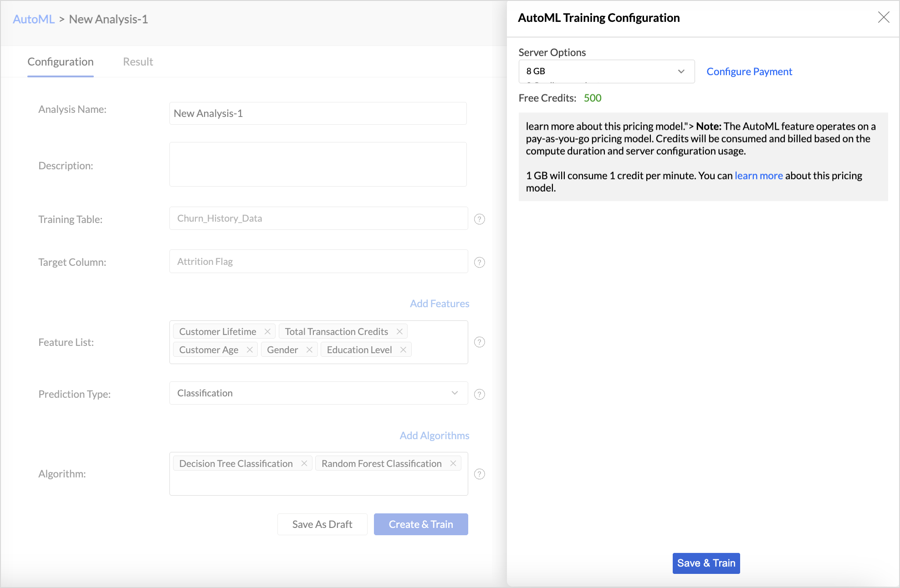
Task: Remove the Total Transaction Credits feature tag
Action: point(399,331)
